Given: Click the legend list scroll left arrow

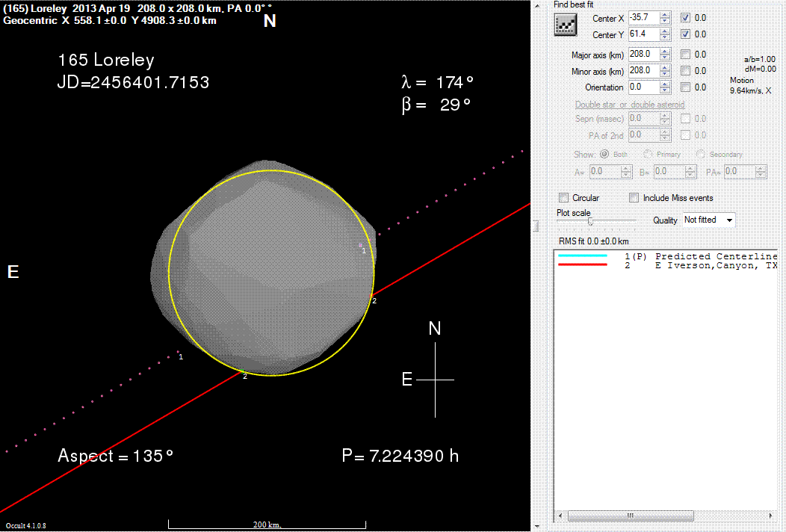Looking at the screenshot, I should pyautogui.click(x=560, y=516).
